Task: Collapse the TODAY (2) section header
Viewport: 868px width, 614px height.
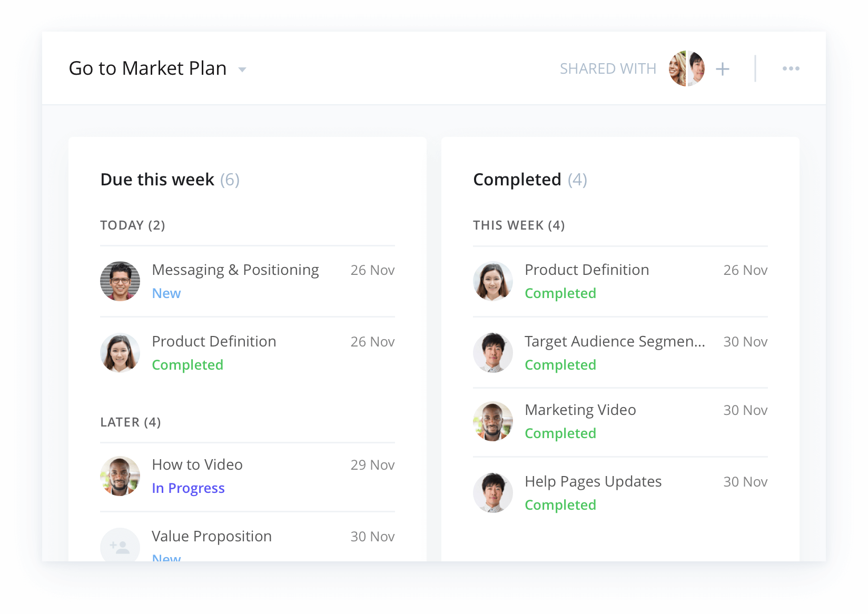Action: pyautogui.click(x=133, y=225)
